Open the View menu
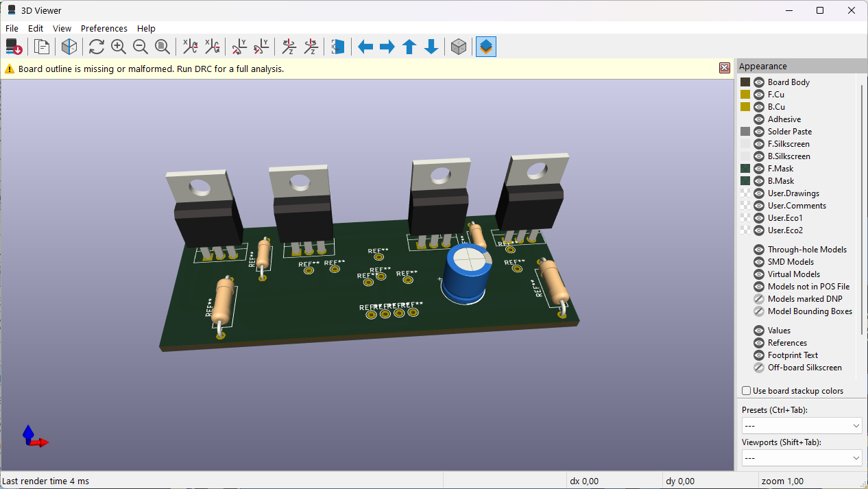The width and height of the screenshot is (868, 489). [62, 28]
